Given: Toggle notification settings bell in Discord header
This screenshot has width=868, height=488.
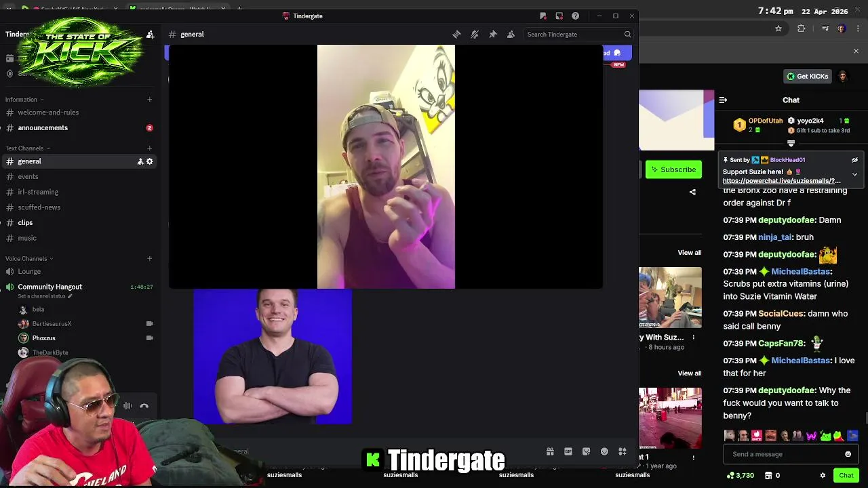Looking at the screenshot, I should point(475,34).
